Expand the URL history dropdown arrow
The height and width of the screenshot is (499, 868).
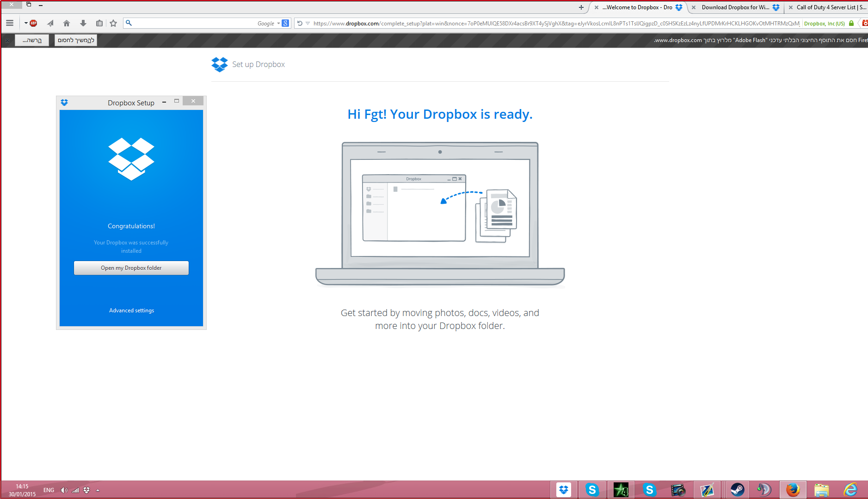pyautogui.click(x=308, y=23)
